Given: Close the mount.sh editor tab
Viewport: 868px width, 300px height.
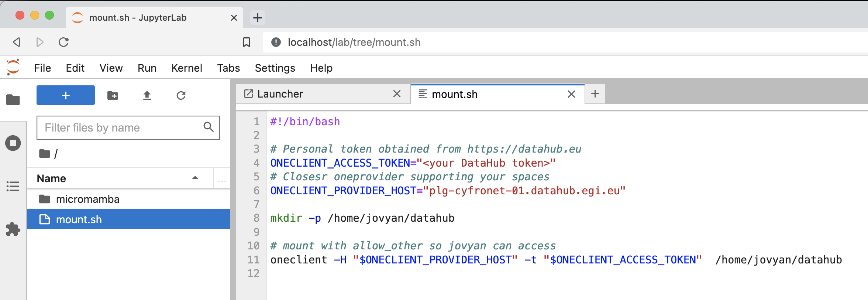Looking at the screenshot, I should click(571, 94).
